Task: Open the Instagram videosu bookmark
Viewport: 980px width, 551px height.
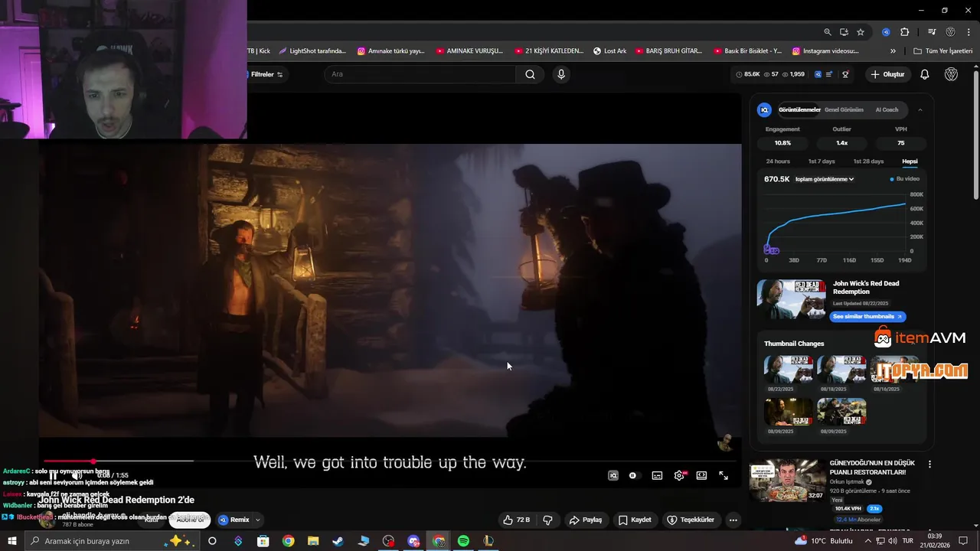Action: 825,51
